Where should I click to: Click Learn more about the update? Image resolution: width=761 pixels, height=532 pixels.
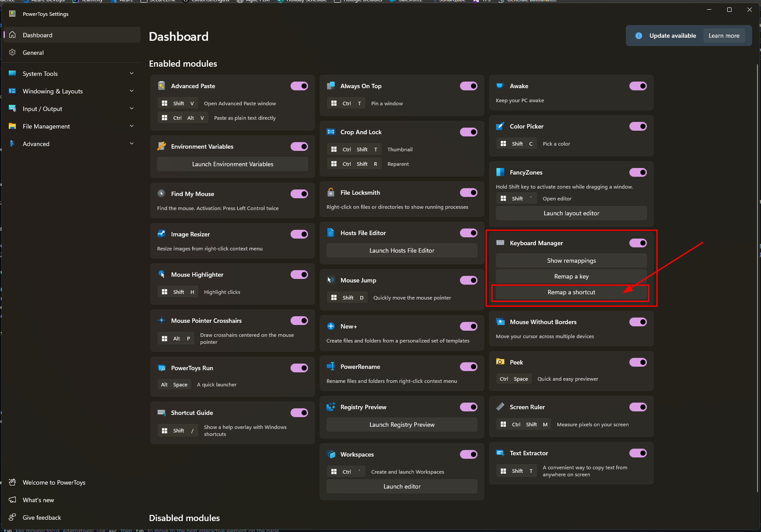(724, 36)
